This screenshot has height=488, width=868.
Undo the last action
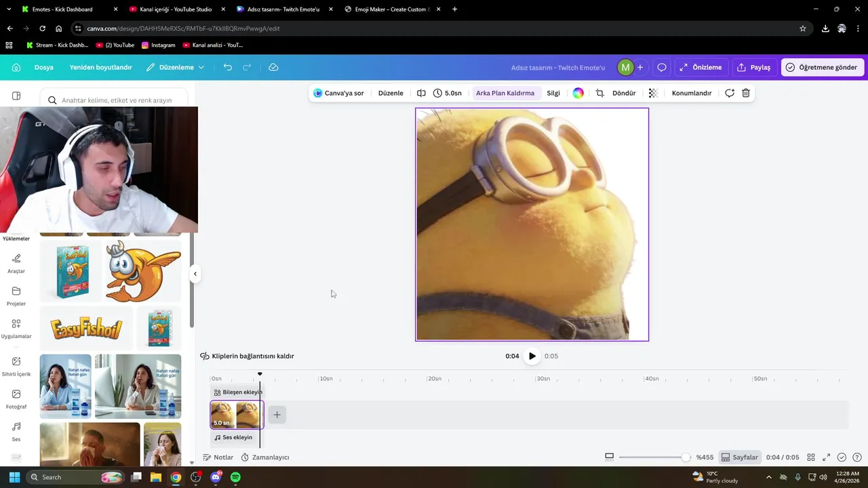228,67
